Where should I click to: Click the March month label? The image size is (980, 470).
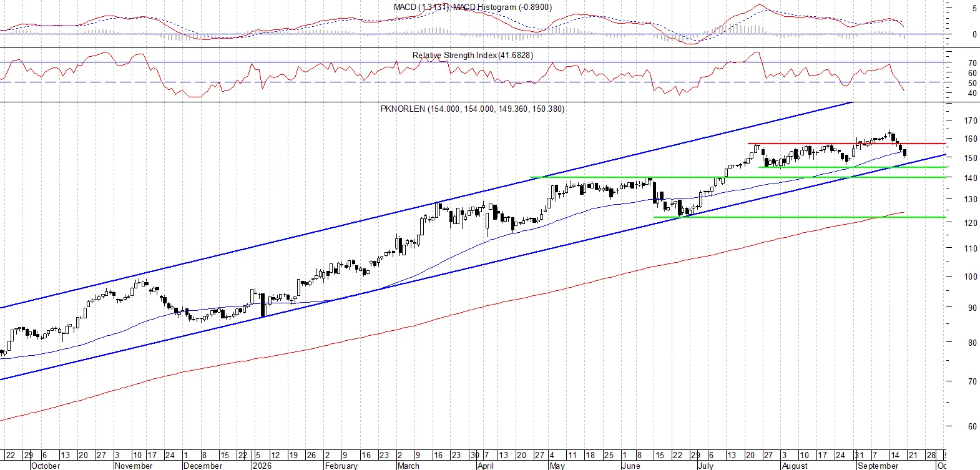[409, 466]
